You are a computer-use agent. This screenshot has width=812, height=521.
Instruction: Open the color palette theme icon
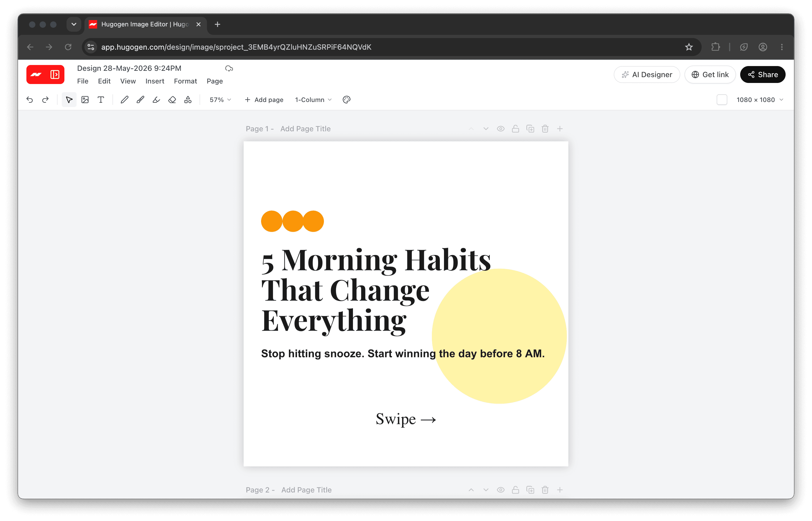(x=347, y=100)
